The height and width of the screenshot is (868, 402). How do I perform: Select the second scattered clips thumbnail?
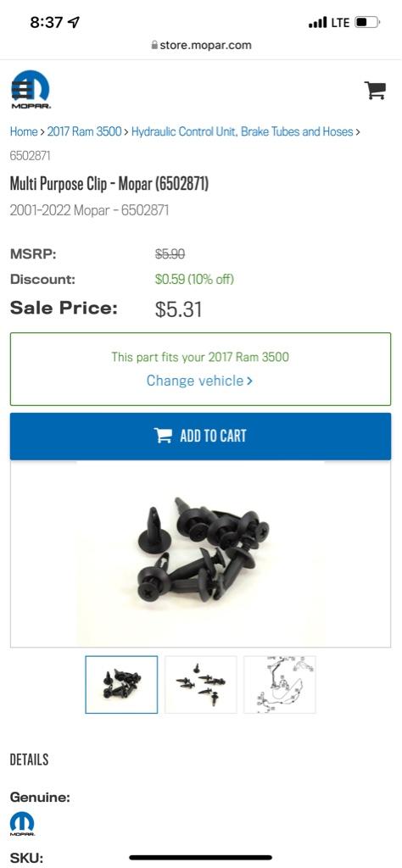200,685
